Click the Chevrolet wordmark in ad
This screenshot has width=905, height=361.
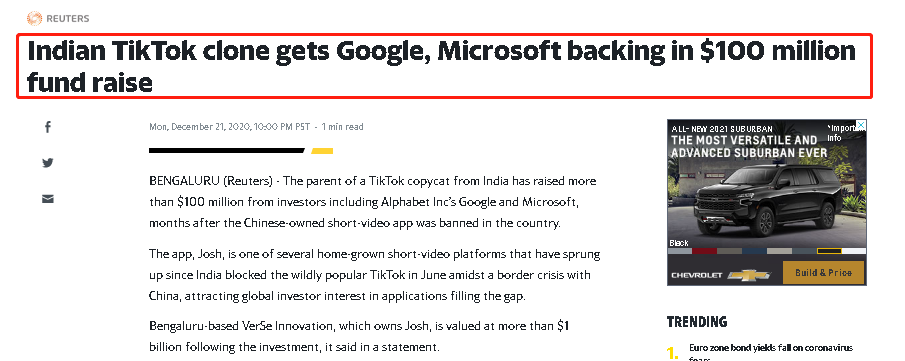pos(697,276)
